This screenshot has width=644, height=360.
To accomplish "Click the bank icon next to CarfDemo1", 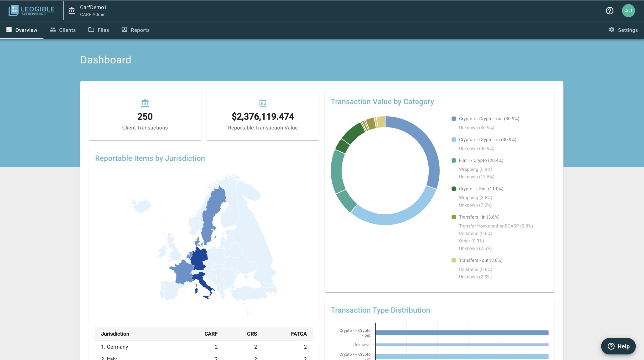I will [72, 10].
